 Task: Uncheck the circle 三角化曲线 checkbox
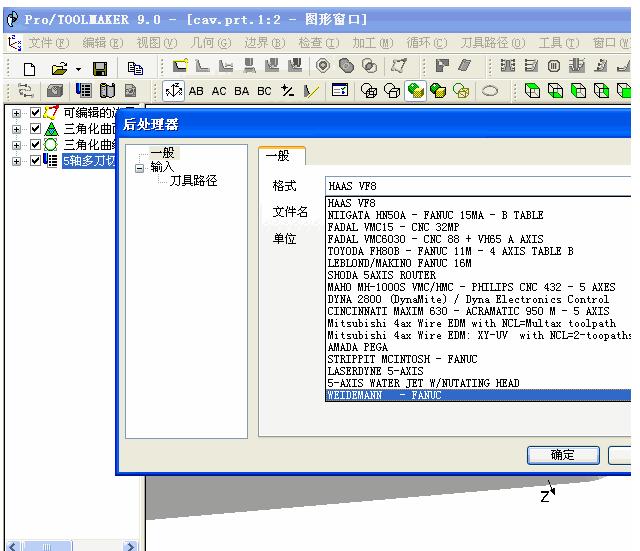coord(36,144)
